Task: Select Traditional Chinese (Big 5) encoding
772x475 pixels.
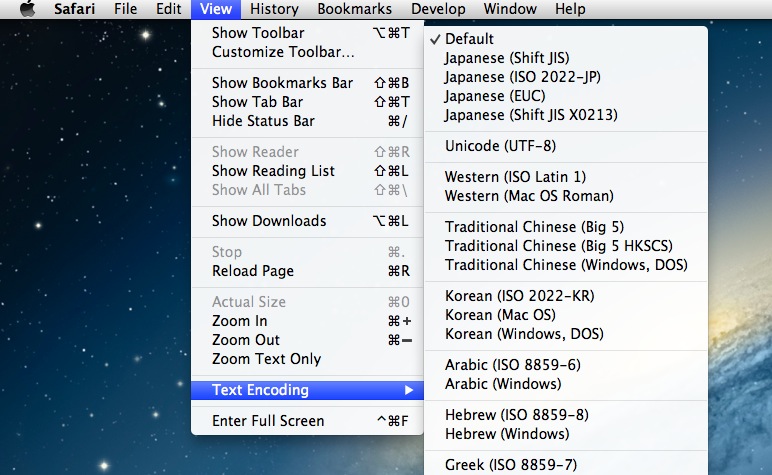Action: point(566,227)
